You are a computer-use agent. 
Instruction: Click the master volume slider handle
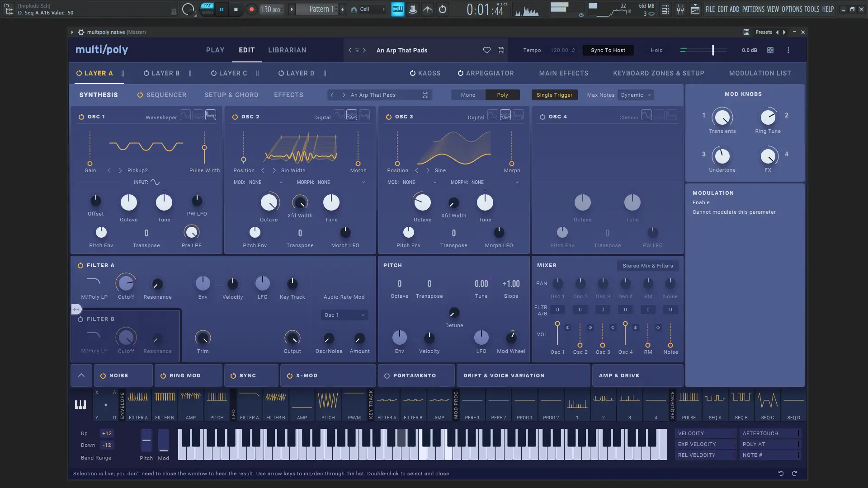pos(713,50)
